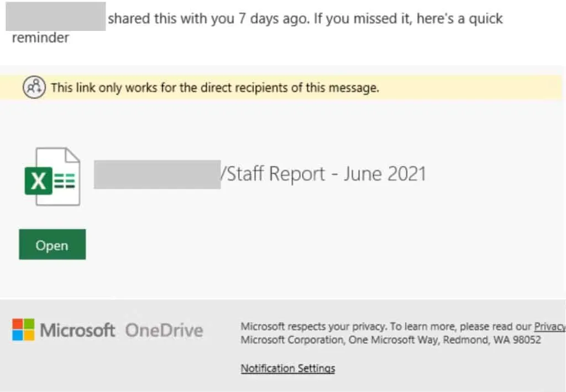Open Notification Settings
Screen dimensions: 566x392
click(x=287, y=368)
